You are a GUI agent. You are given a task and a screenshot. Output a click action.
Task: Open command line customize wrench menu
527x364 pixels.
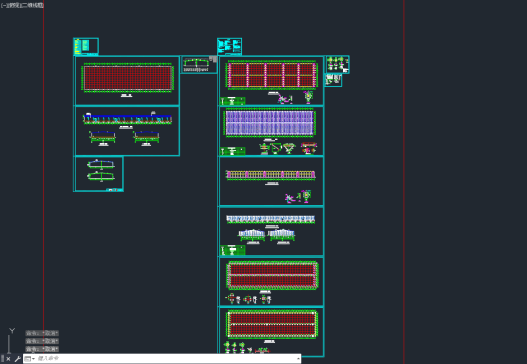click(17, 359)
